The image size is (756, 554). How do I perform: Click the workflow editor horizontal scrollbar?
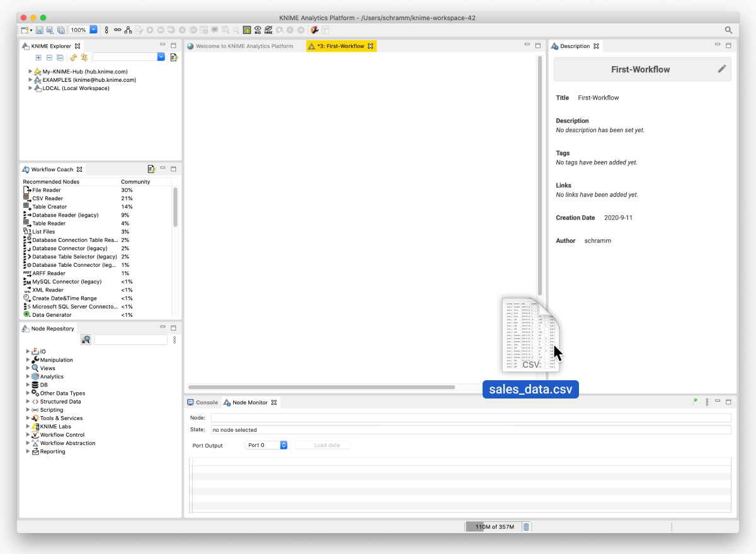tap(321, 387)
